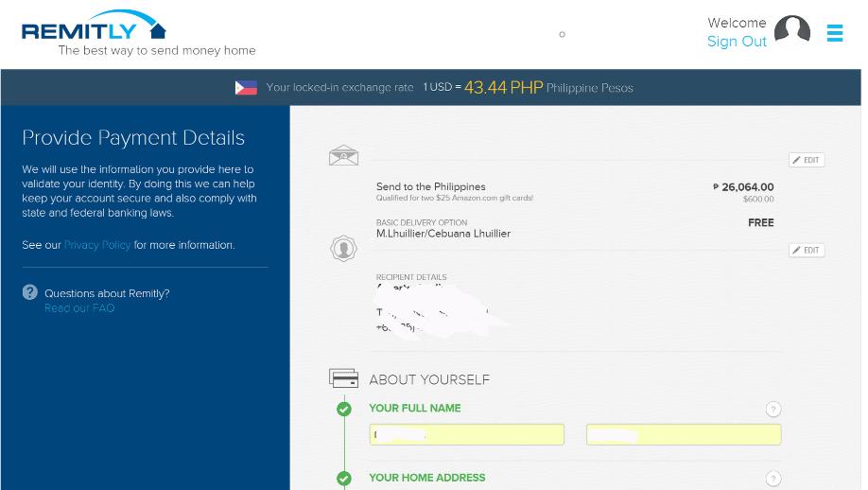868x490 pixels.
Task: Select the Welcome text
Action: pos(737,23)
